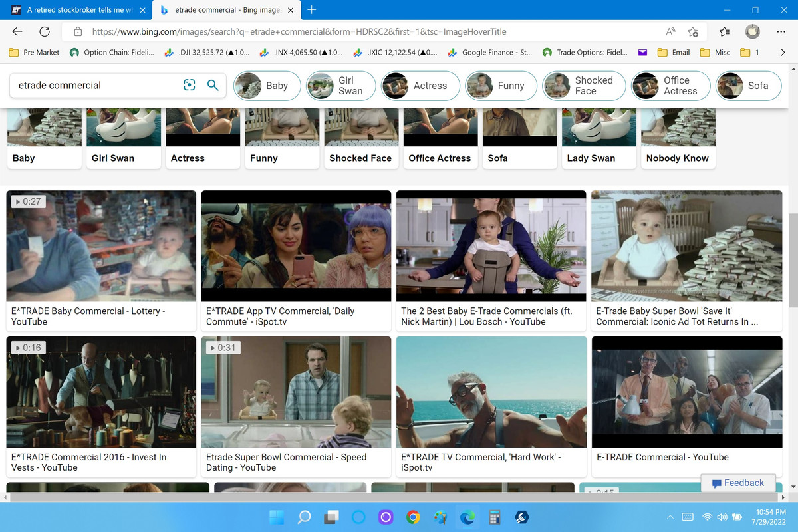Close the 'A retired stockbroker' tab
The height and width of the screenshot is (532, 798).
[x=141, y=10]
